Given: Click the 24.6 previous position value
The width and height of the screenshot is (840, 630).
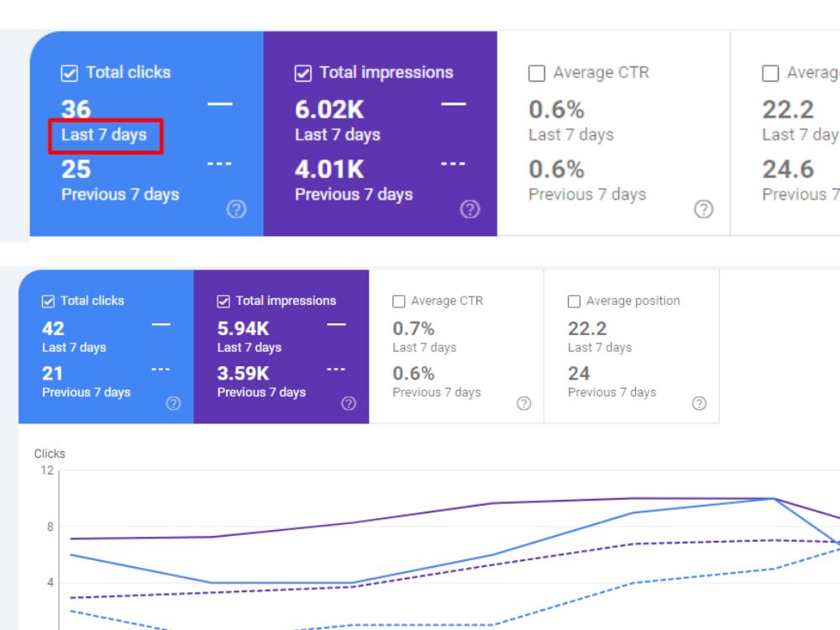Looking at the screenshot, I should (788, 170).
